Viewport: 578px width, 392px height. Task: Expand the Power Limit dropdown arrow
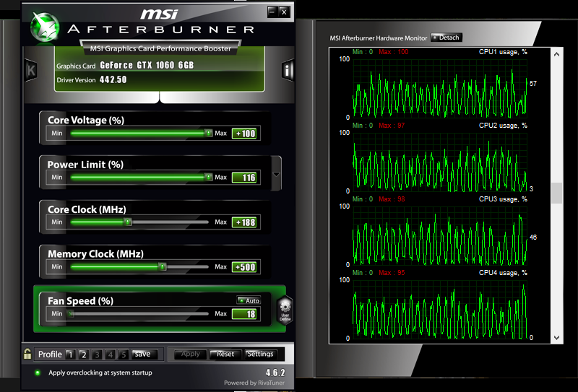point(276,174)
